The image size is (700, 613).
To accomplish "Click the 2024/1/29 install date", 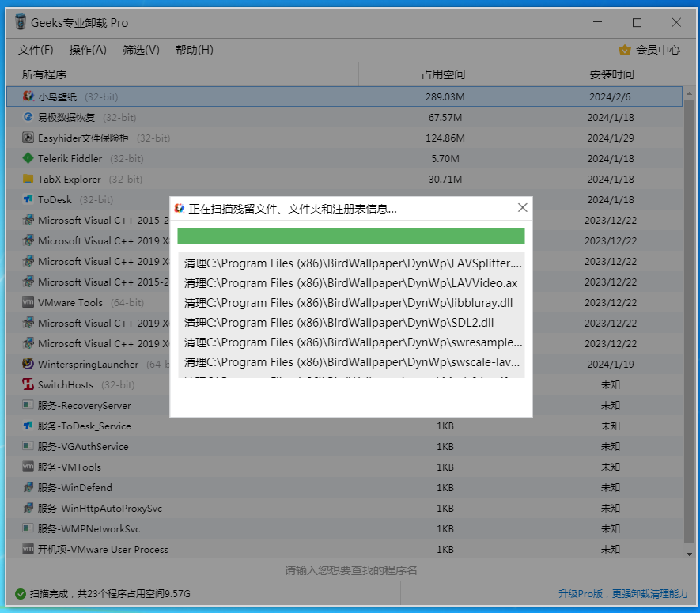I will coord(610,138).
